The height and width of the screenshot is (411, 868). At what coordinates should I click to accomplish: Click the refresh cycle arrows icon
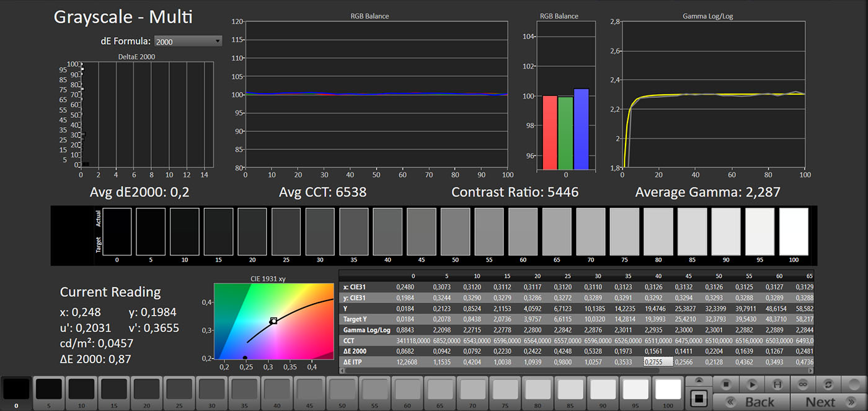coord(828,385)
